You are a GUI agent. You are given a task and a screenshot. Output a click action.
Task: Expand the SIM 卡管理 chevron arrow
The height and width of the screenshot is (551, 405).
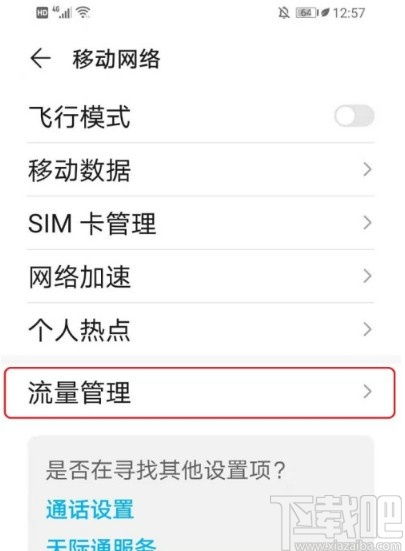coord(367,223)
